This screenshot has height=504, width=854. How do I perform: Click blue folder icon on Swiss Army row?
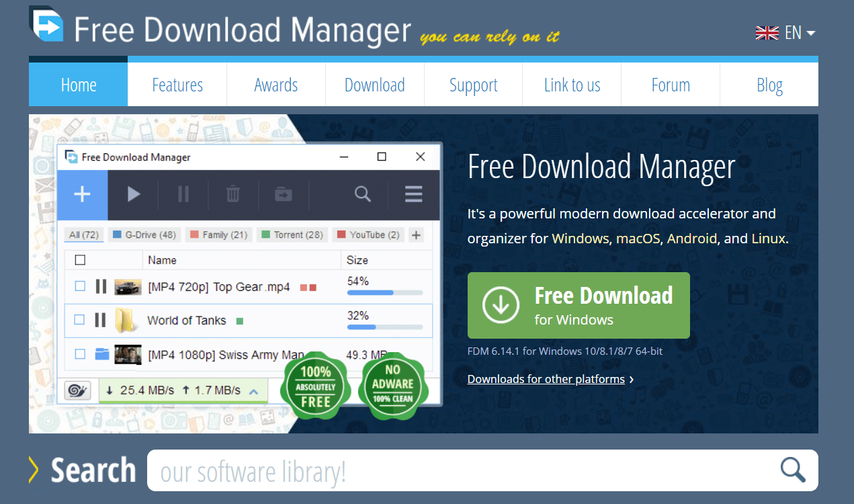[x=101, y=354]
